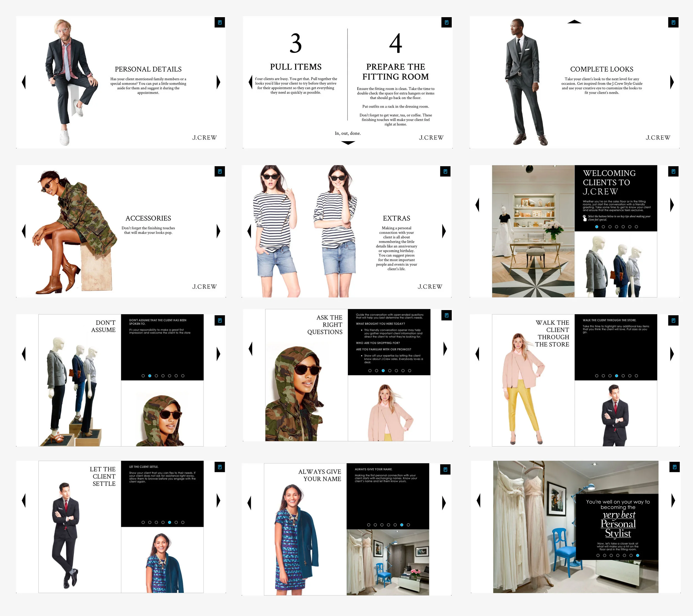Select highlighted second dot on Don't Assume slide
Viewport: 693px width, 616px height.
(x=150, y=376)
